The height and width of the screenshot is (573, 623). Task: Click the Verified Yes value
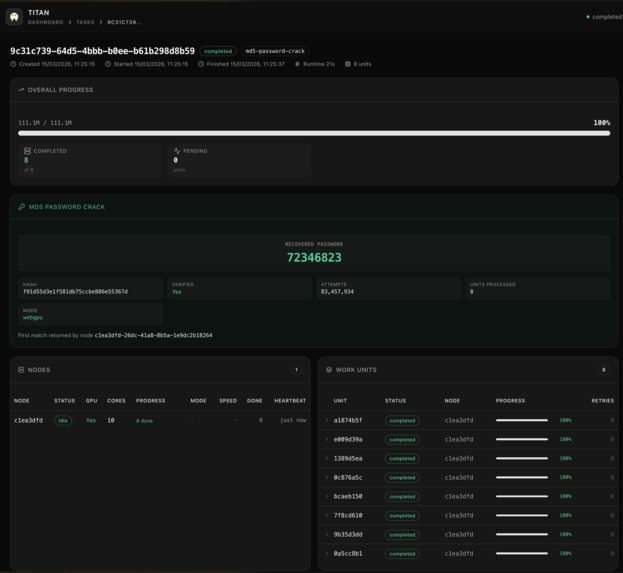click(x=177, y=292)
